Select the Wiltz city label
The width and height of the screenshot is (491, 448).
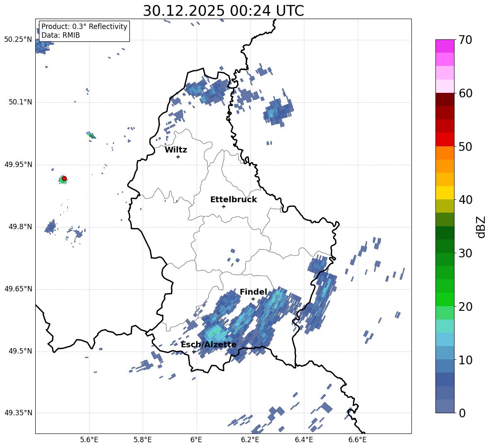[x=176, y=150]
